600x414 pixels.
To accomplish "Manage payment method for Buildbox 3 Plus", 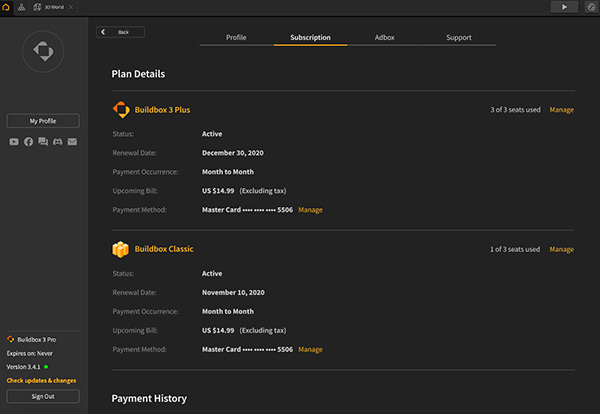I will tap(310, 210).
